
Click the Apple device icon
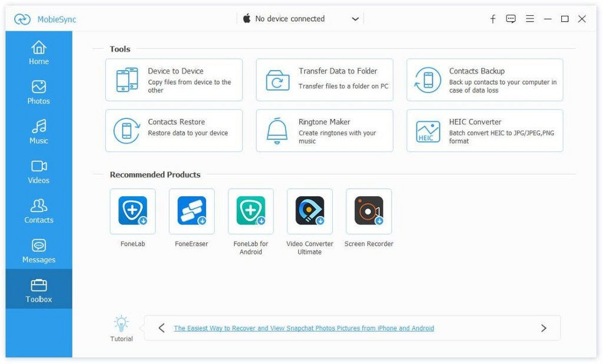pyautogui.click(x=247, y=18)
